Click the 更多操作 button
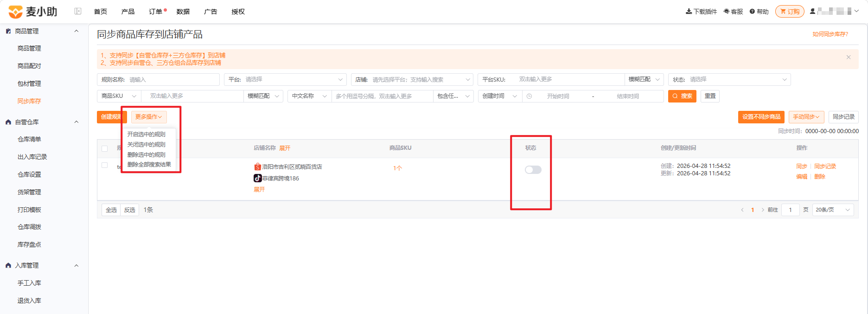Viewport: 868px width, 314px height. (149, 117)
